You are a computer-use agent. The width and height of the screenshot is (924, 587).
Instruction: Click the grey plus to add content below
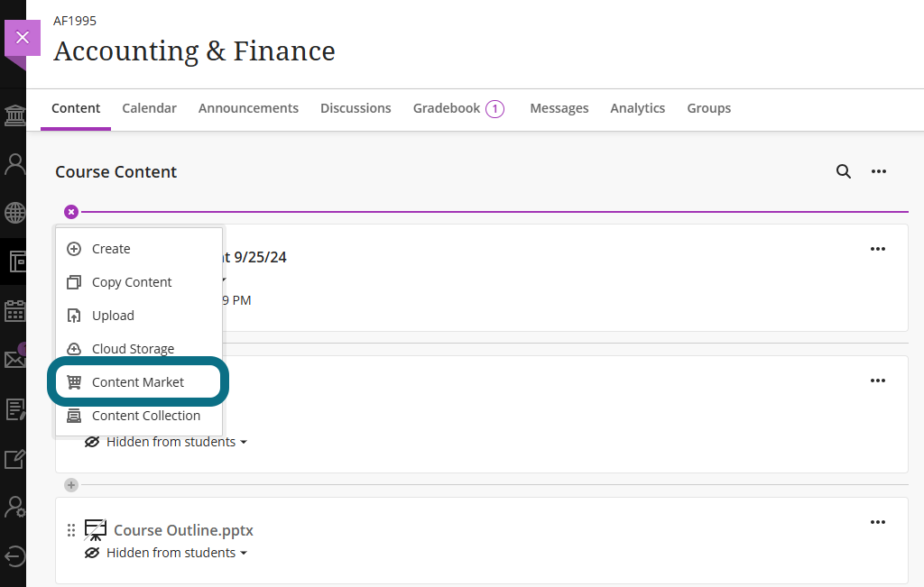coord(71,485)
